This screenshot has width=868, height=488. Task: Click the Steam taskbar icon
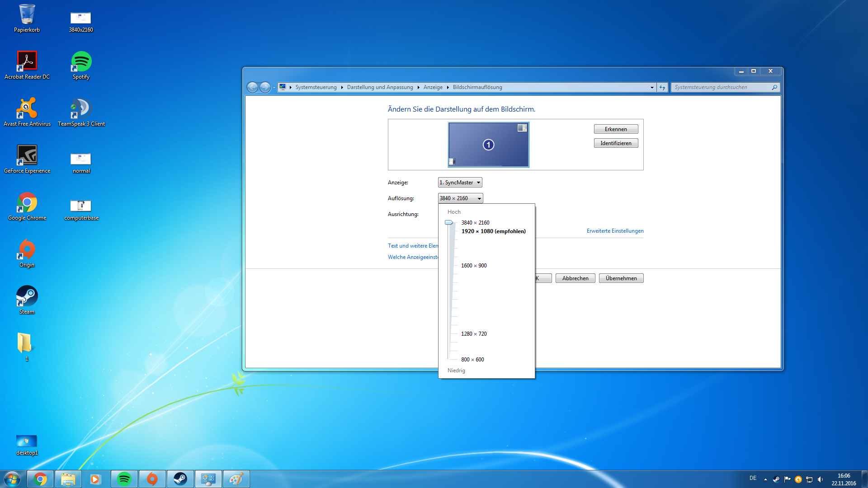click(180, 479)
